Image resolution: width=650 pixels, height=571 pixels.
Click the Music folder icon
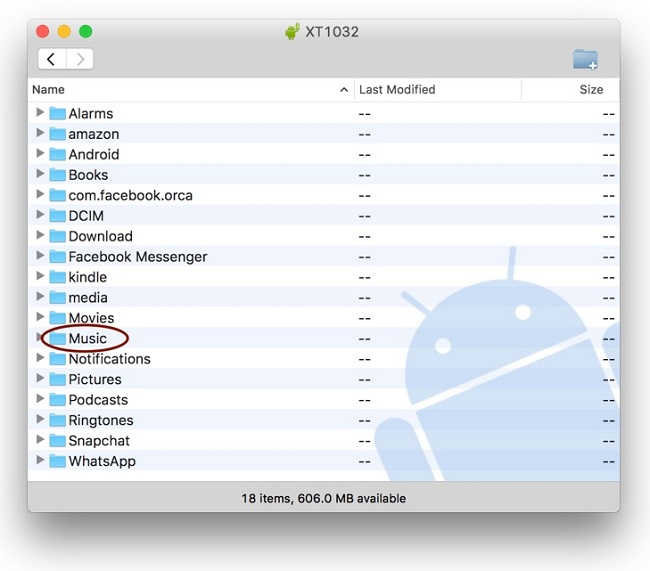[58, 339]
